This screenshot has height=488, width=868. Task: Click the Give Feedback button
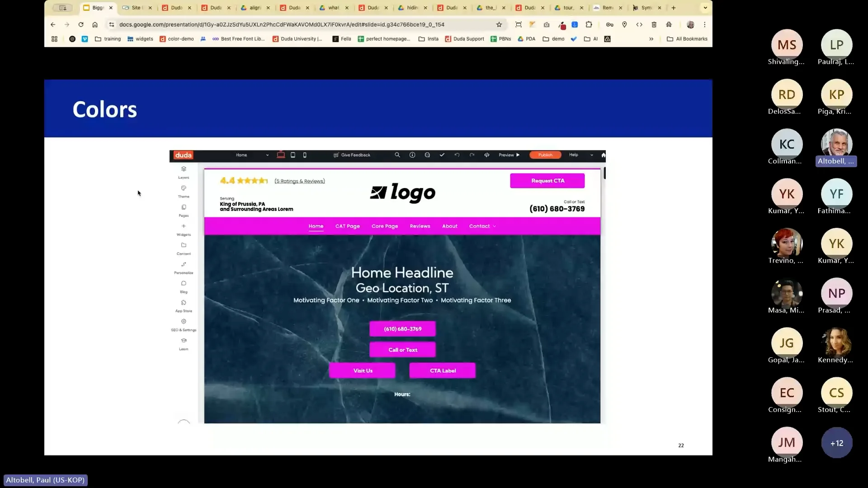tap(352, 155)
